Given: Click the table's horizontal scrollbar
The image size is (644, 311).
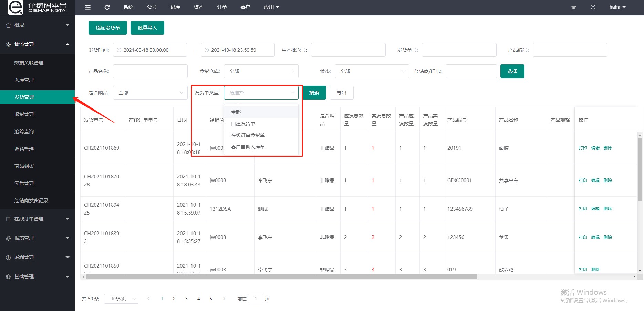Looking at the screenshot, I should point(281,277).
